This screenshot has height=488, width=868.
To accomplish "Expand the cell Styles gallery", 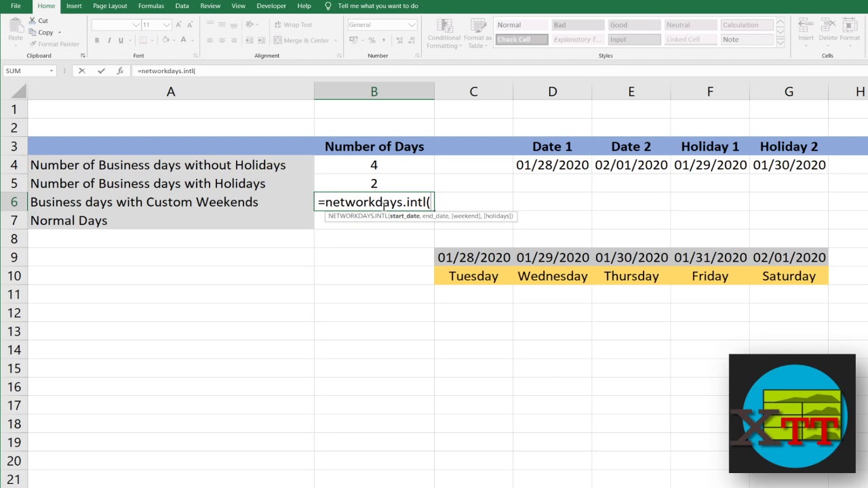I will (780, 43).
